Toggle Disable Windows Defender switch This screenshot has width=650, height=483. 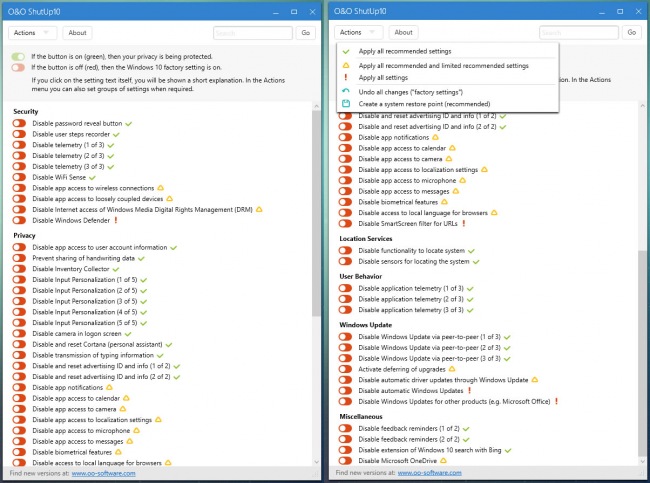pos(19,220)
